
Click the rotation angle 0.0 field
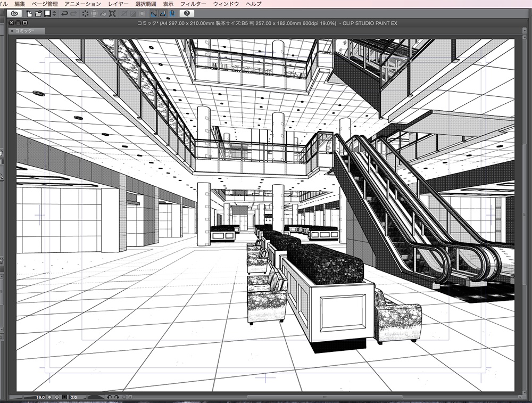[73, 397]
